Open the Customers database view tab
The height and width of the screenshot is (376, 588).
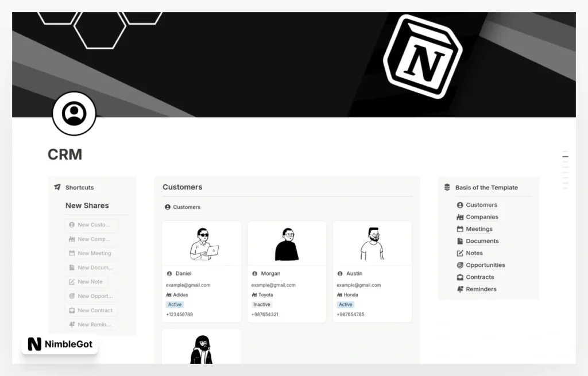coord(183,207)
